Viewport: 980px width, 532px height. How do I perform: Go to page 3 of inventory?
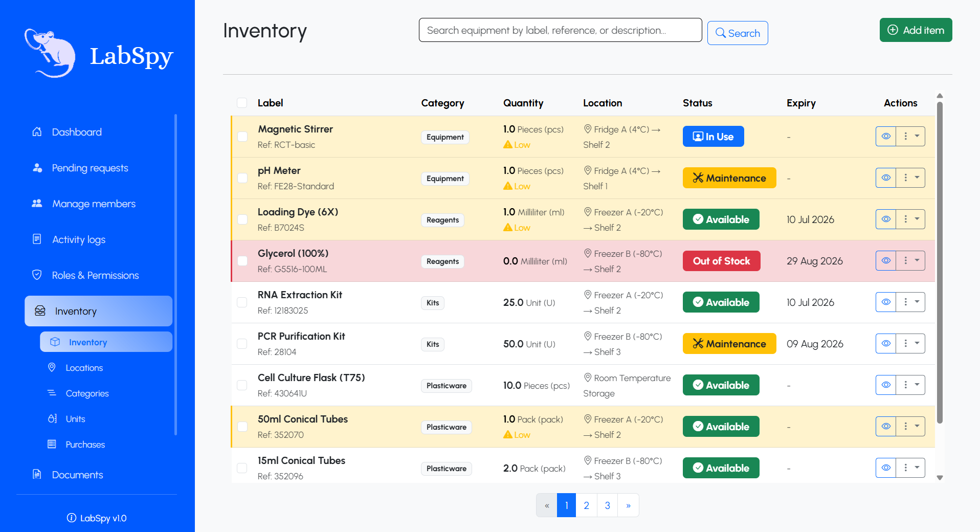click(x=607, y=505)
